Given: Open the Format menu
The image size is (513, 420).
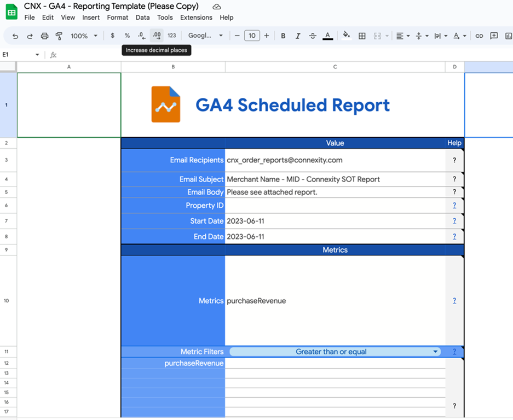Looking at the screenshot, I should click(118, 17).
